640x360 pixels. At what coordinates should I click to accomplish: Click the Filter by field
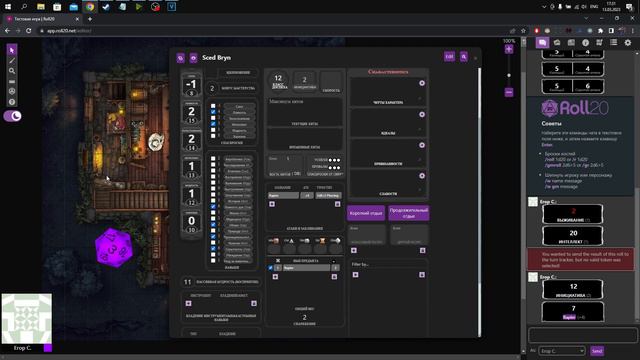click(x=388, y=264)
